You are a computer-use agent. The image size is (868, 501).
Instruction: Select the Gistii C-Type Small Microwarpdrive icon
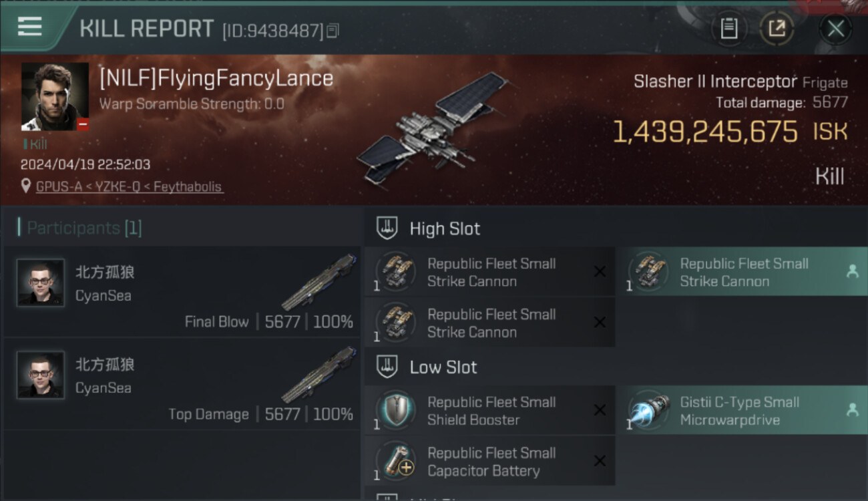[x=649, y=411]
